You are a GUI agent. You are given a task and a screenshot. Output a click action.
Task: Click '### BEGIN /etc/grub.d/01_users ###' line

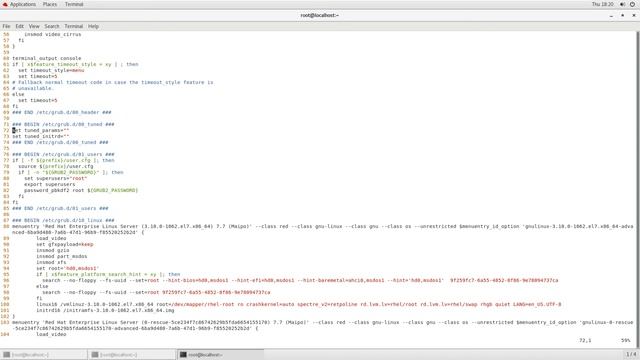coord(63,154)
